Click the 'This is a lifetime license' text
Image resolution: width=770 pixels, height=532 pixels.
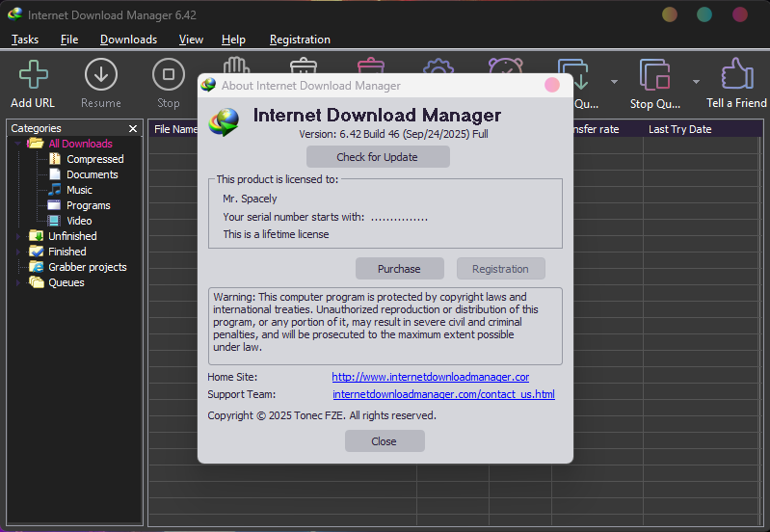coord(276,234)
